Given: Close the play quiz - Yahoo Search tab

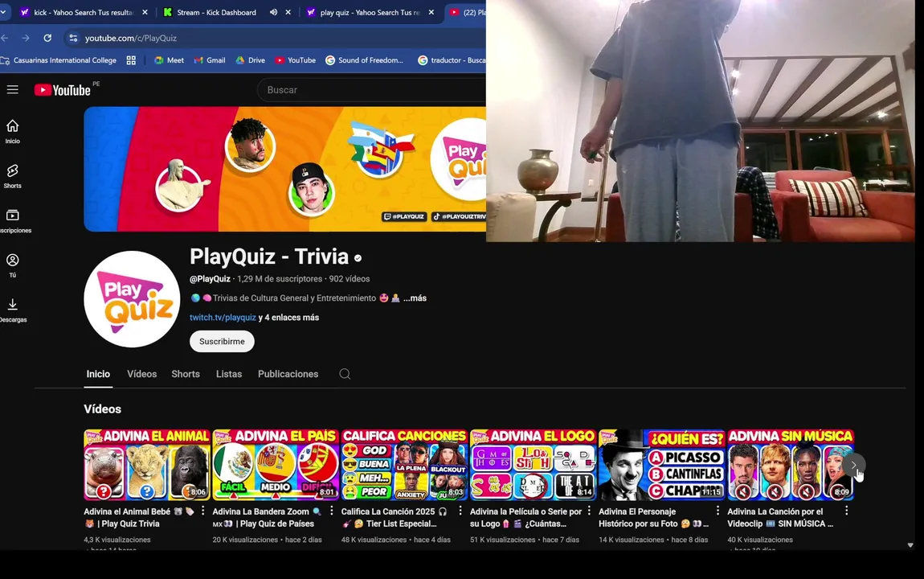Looking at the screenshot, I should tap(431, 12).
